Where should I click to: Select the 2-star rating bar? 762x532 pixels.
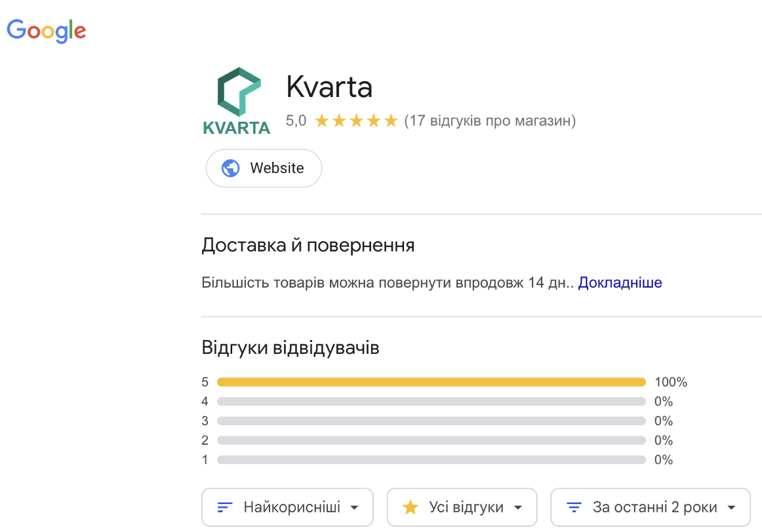pyautogui.click(x=431, y=440)
